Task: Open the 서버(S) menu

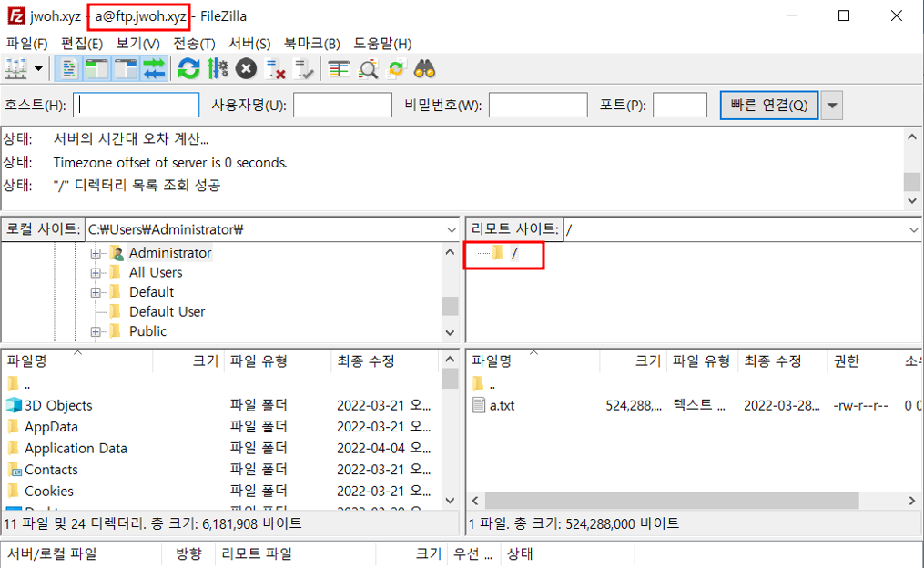Action: tap(249, 44)
